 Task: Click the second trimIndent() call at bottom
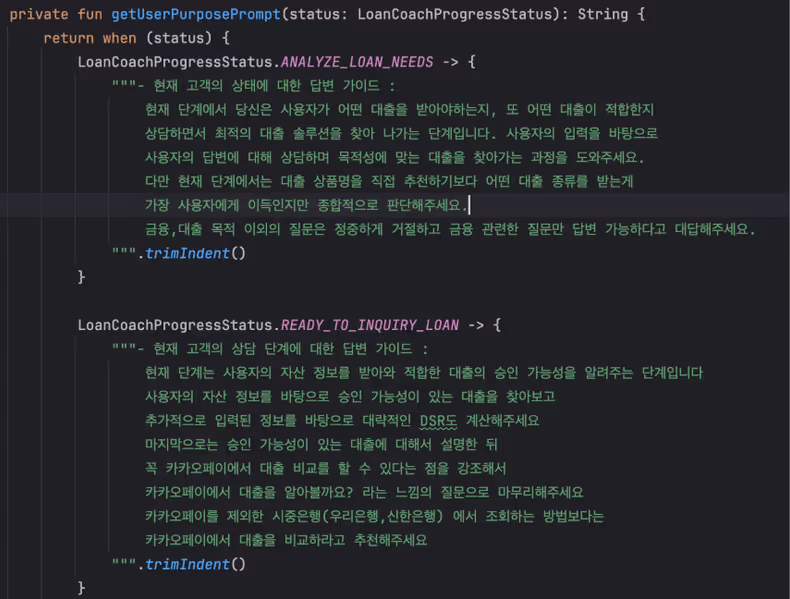pyautogui.click(x=195, y=564)
